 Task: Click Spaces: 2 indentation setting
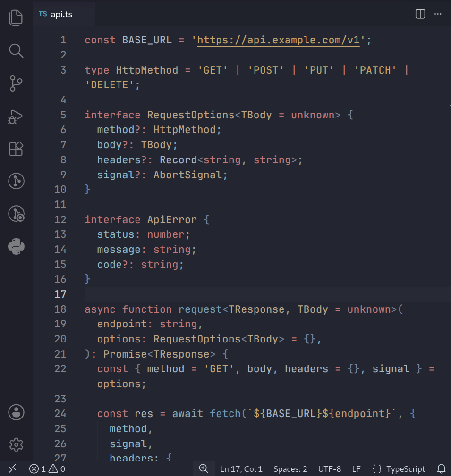tap(290, 469)
